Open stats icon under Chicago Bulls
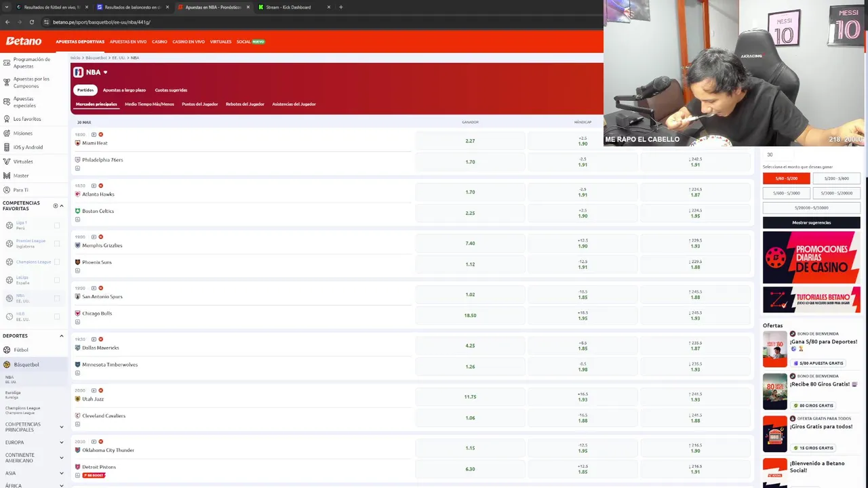The height and width of the screenshot is (488, 868). click(x=77, y=322)
